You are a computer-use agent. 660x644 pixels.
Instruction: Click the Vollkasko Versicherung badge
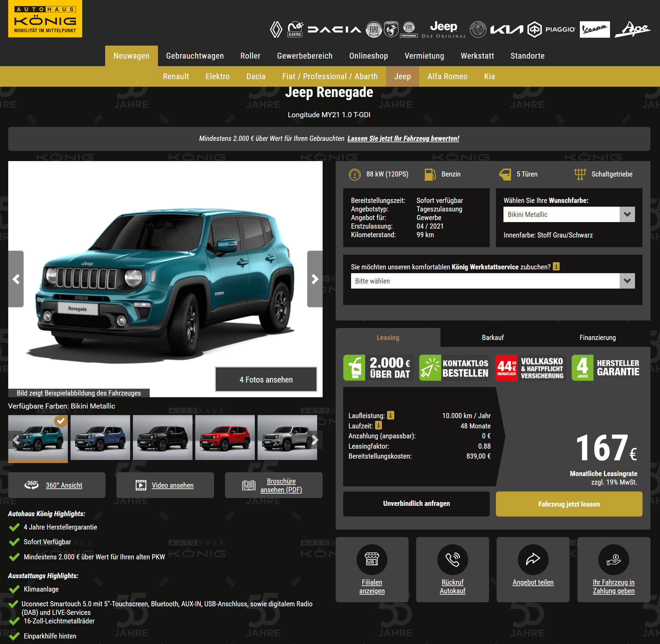[x=531, y=367]
